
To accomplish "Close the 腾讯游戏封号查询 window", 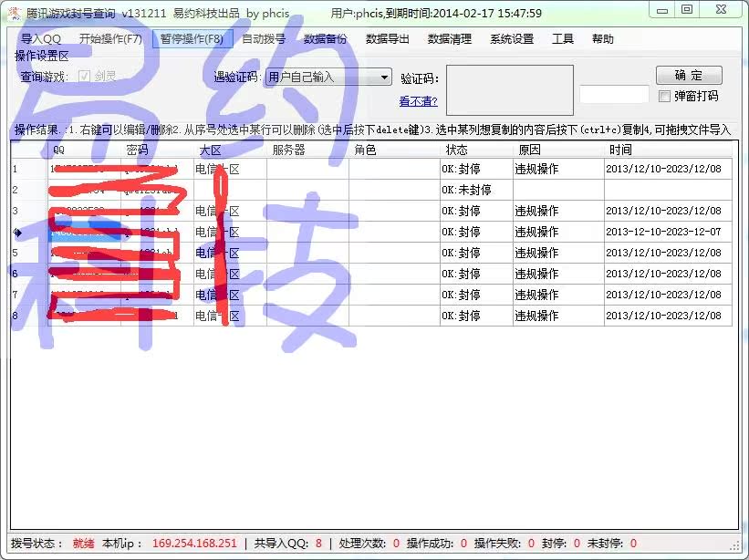I will tap(722, 10).
